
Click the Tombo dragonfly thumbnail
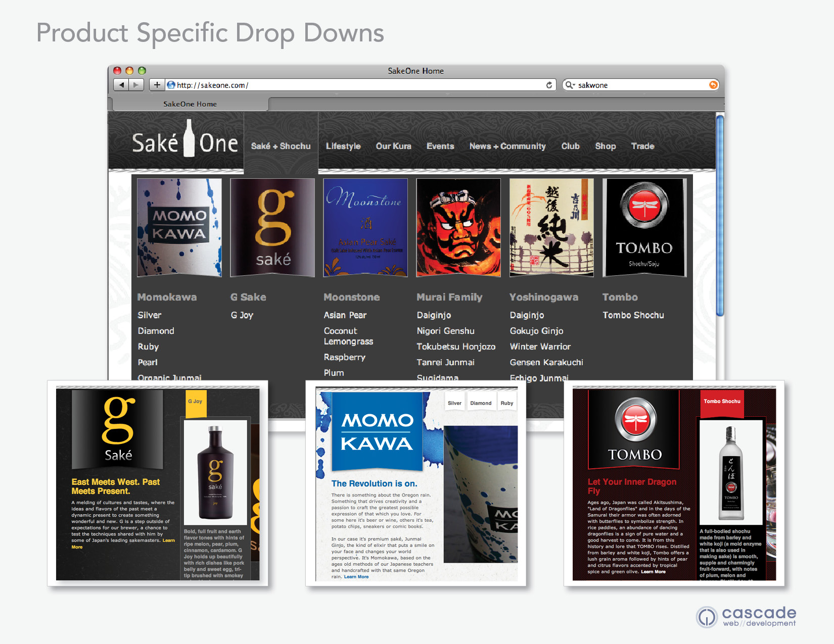(x=644, y=227)
